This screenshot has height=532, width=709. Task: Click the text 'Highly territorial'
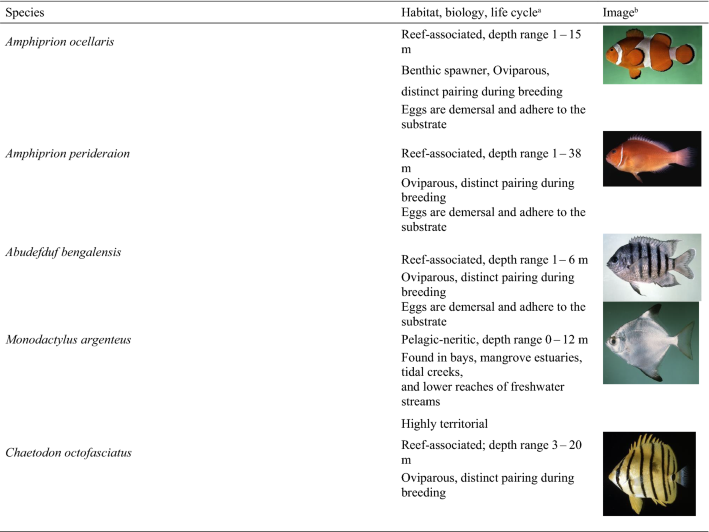pos(444,424)
